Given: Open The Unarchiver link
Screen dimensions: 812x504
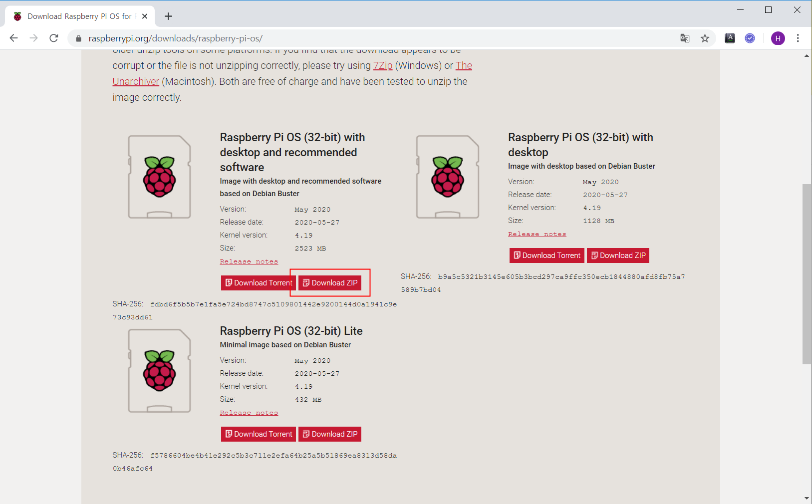Looking at the screenshot, I should coord(292,73).
